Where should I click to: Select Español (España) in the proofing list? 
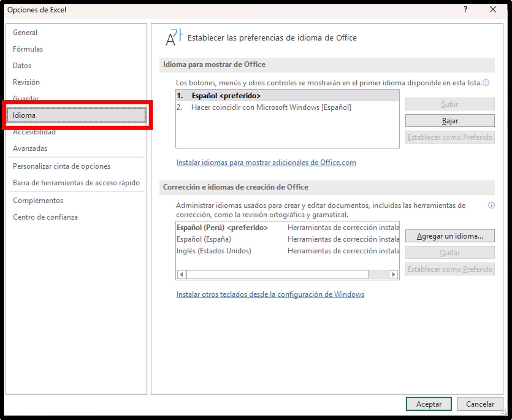pyautogui.click(x=204, y=239)
